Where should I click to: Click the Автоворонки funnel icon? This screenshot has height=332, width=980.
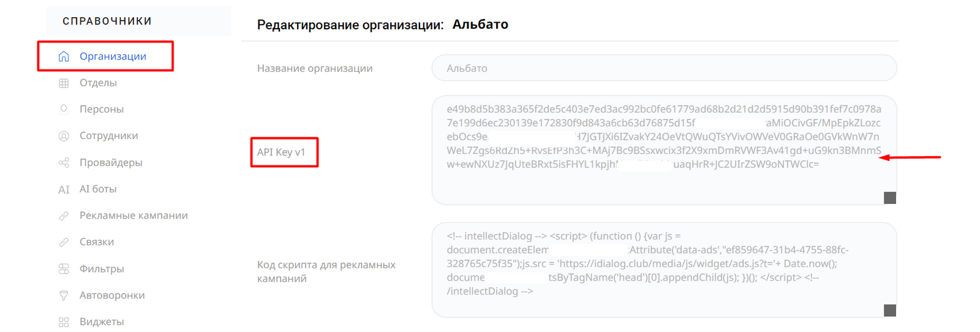(64, 295)
